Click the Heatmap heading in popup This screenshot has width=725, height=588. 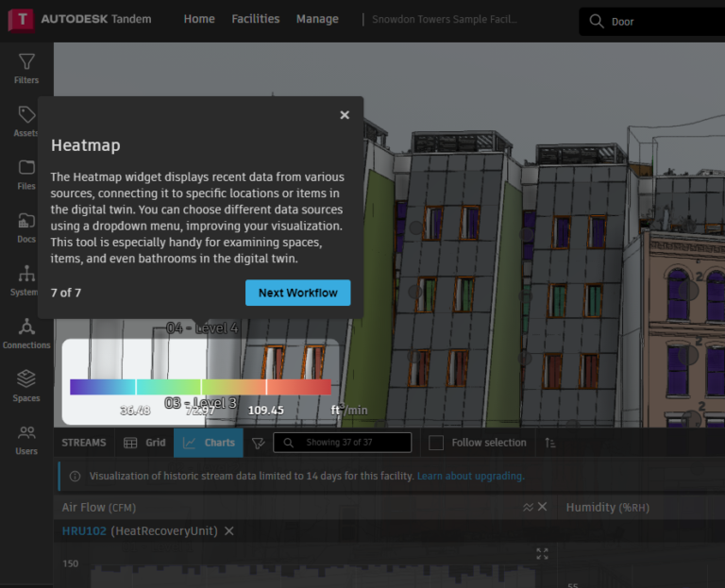(x=86, y=145)
